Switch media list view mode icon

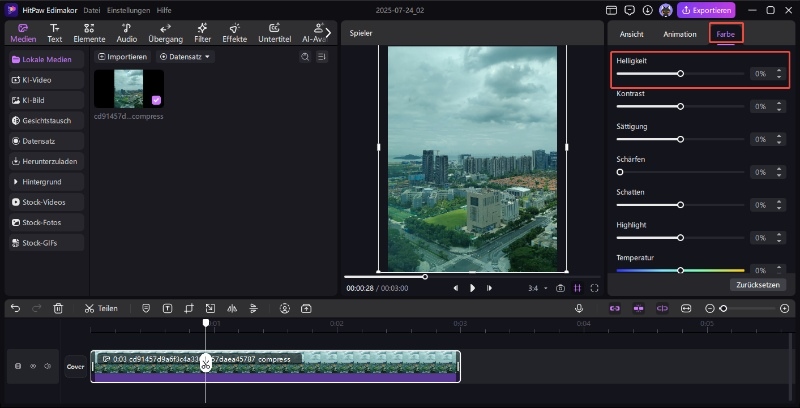[x=321, y=57]
